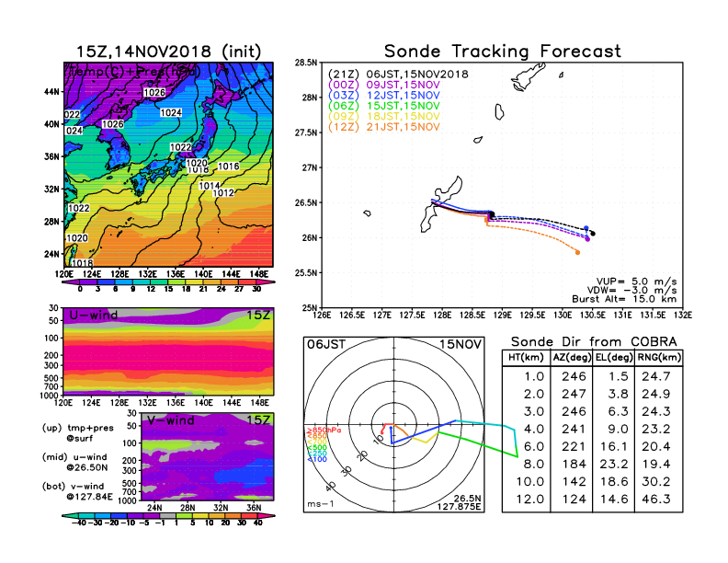Click the "06JST" label on the hodograph
Image resolution: width=728 pixels, height=563 pixels.
pyautogui.click(x=326, y=345)
